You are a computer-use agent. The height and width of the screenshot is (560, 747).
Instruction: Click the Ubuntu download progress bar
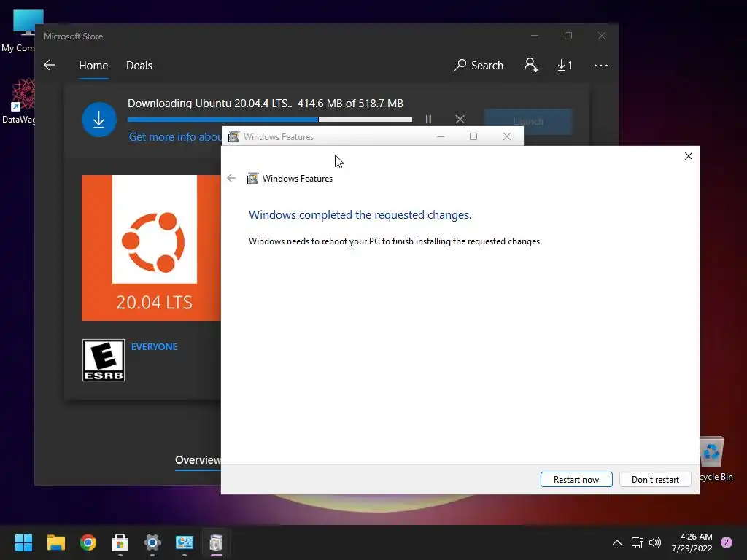tap(270, 120)
